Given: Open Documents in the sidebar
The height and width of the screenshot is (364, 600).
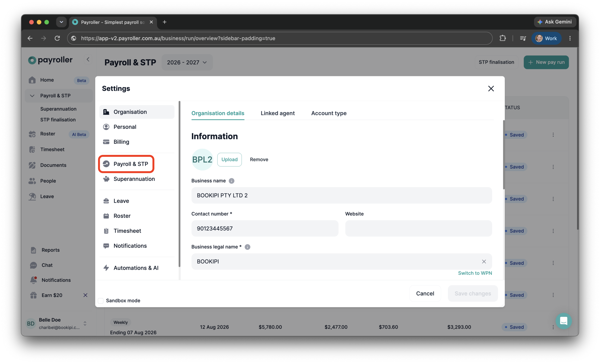Looking at the screenshot, I should click(59, 165).
